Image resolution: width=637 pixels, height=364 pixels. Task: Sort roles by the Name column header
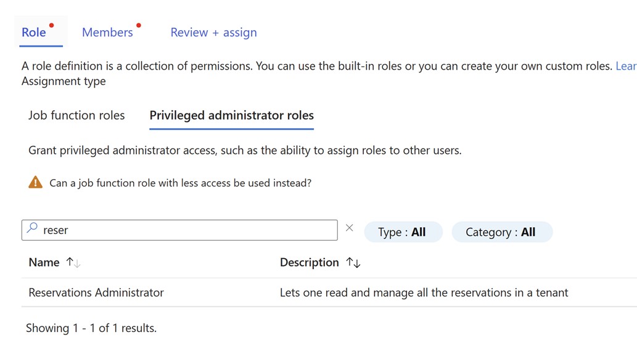coord(44,262)
